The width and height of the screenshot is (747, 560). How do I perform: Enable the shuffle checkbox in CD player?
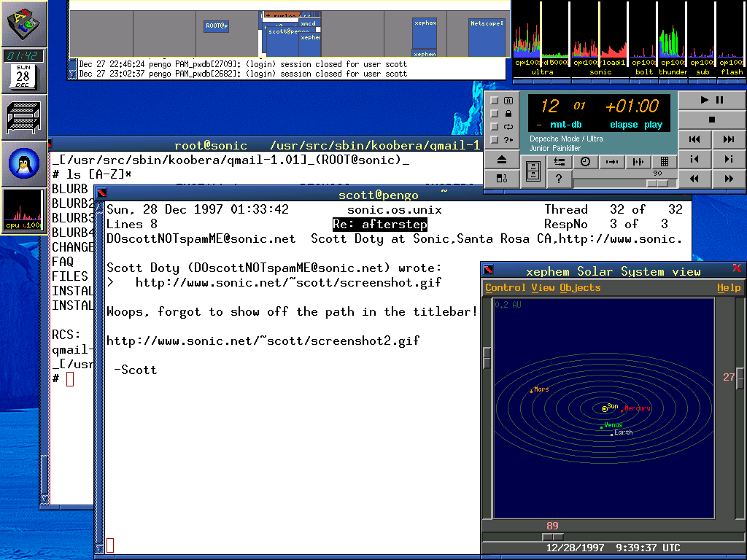pos(495,139)
